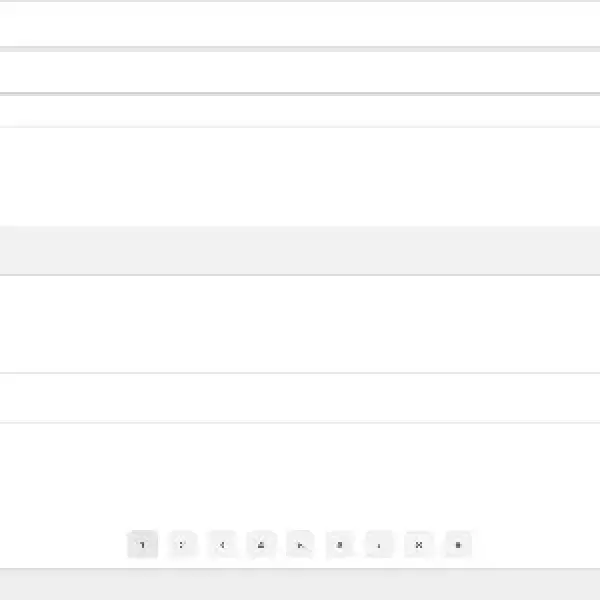Screen dimensions: 600x600
Task: Choose the sixth pagination button
Action: point(340,544)
